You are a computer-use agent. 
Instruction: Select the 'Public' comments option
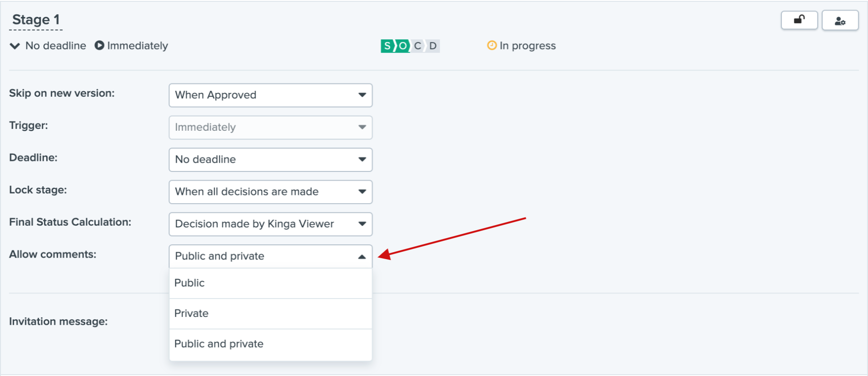click(x=270, y=283)
